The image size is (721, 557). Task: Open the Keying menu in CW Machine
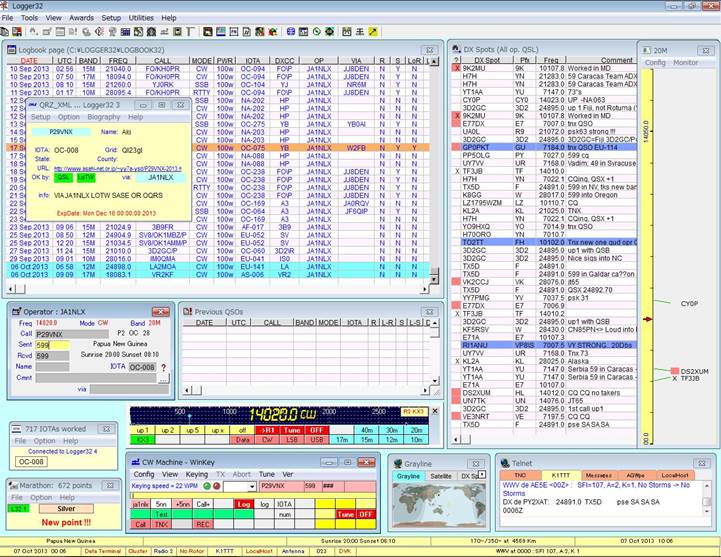coord(196,474)
